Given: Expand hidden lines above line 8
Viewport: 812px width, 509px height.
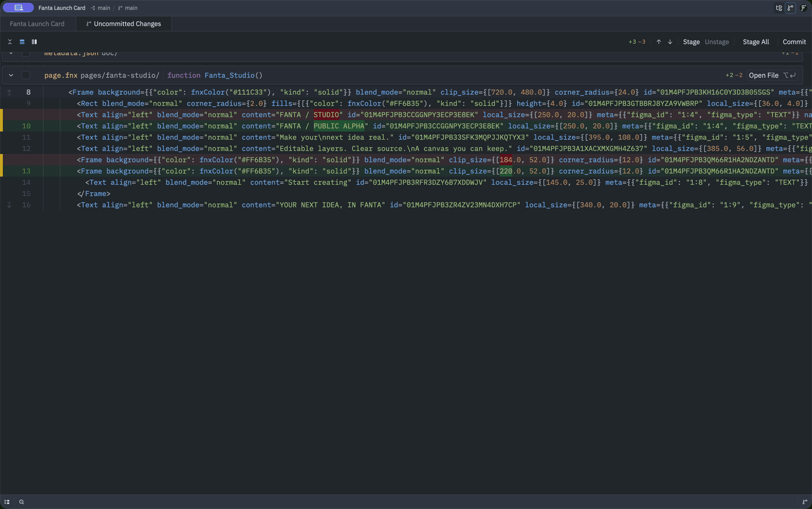Looking at the screenshot, I should 9,93.
